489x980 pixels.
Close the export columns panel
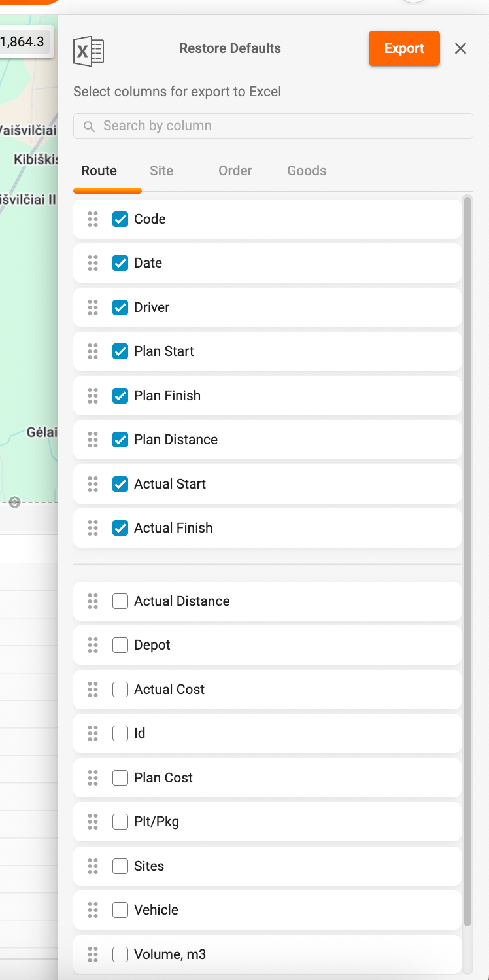461,48
